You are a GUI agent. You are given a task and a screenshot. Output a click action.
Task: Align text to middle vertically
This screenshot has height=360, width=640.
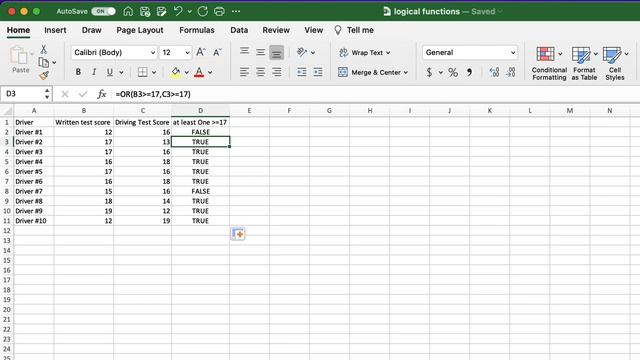(260, 52)
